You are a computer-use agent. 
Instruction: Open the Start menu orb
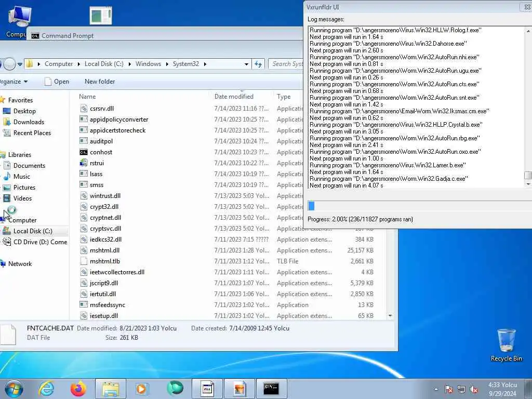[14, 389]
